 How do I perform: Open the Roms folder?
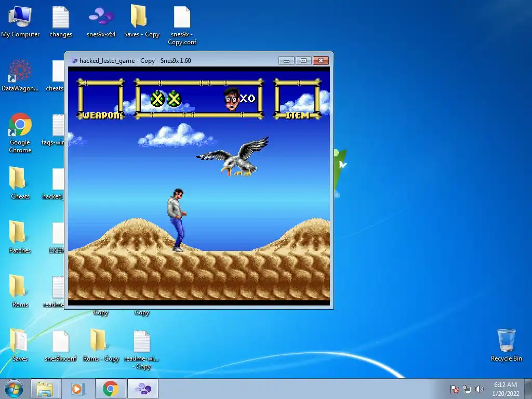pyautogui.click(x=20, y=291)
